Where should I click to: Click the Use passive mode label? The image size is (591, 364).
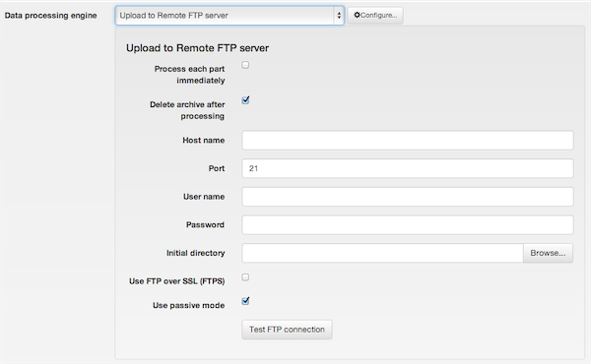click(x=188, y=305)
